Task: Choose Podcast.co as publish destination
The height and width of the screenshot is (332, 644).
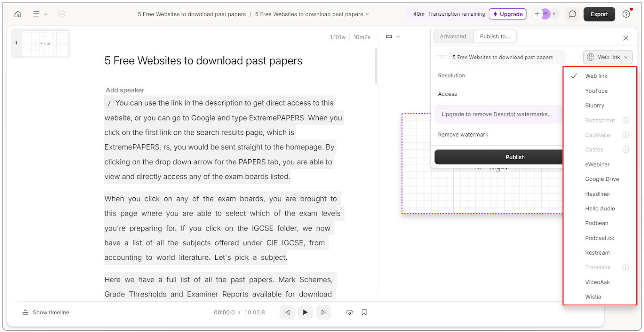Action: [x=600, y=238]
